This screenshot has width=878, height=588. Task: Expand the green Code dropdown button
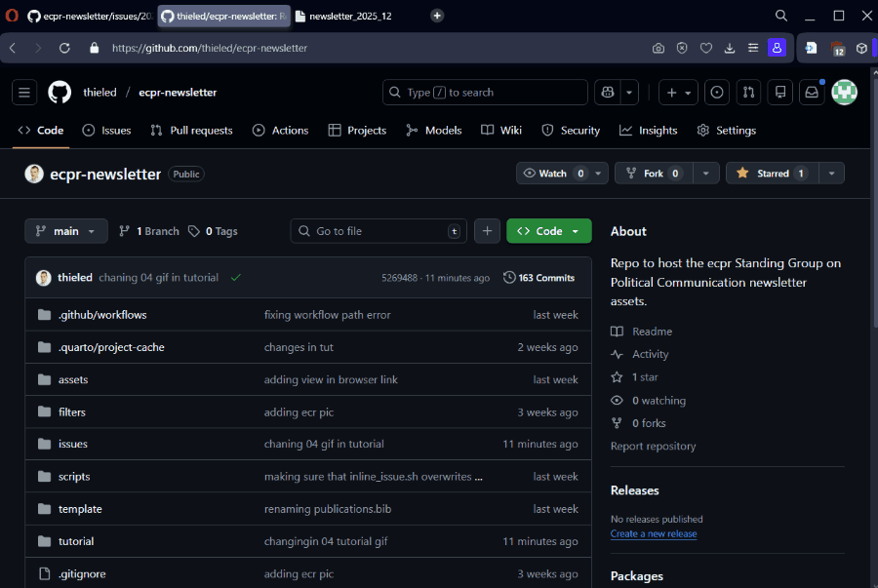click(549, 231)
